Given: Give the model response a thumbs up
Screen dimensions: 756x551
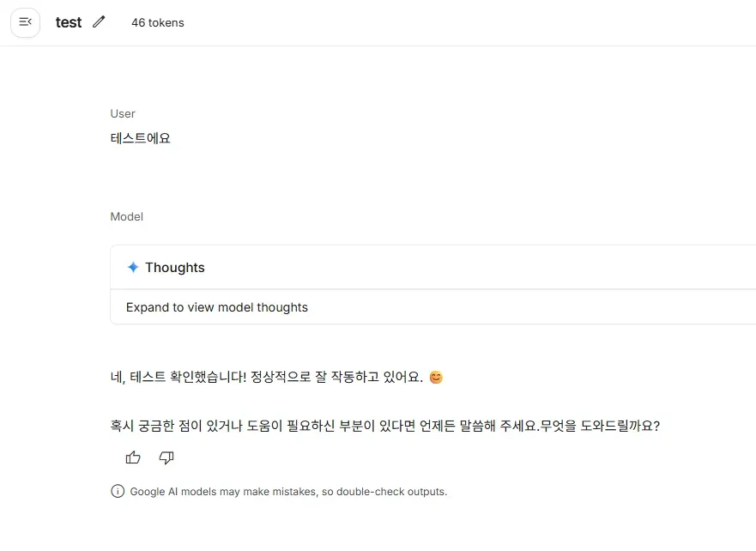Looking at the screenshot, I should tap(133, 457).
